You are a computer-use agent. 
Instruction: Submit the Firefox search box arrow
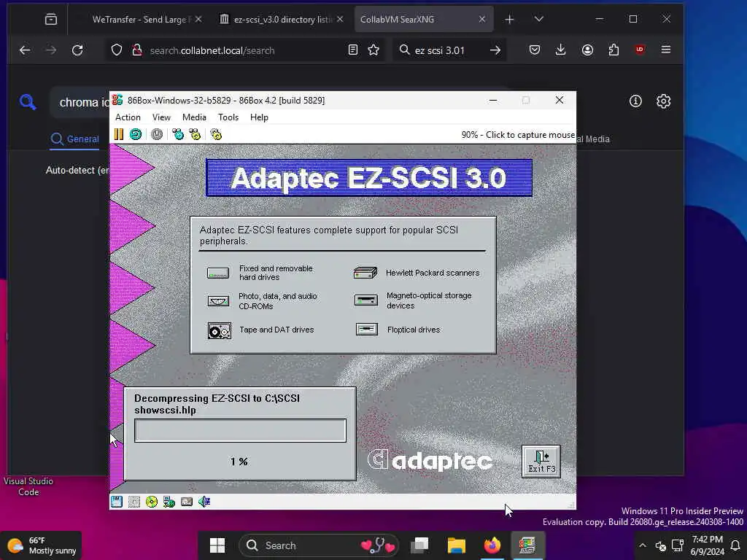pos(495,50)
